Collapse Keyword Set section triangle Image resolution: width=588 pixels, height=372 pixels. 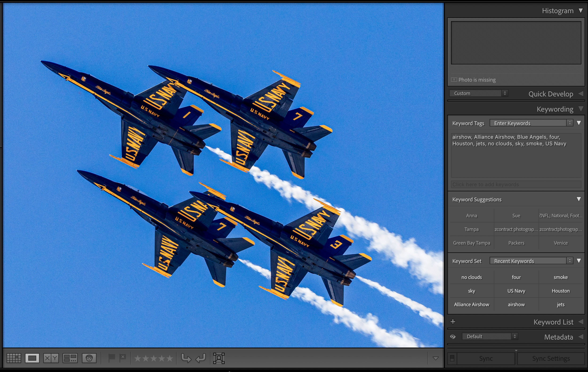(579, 261)
